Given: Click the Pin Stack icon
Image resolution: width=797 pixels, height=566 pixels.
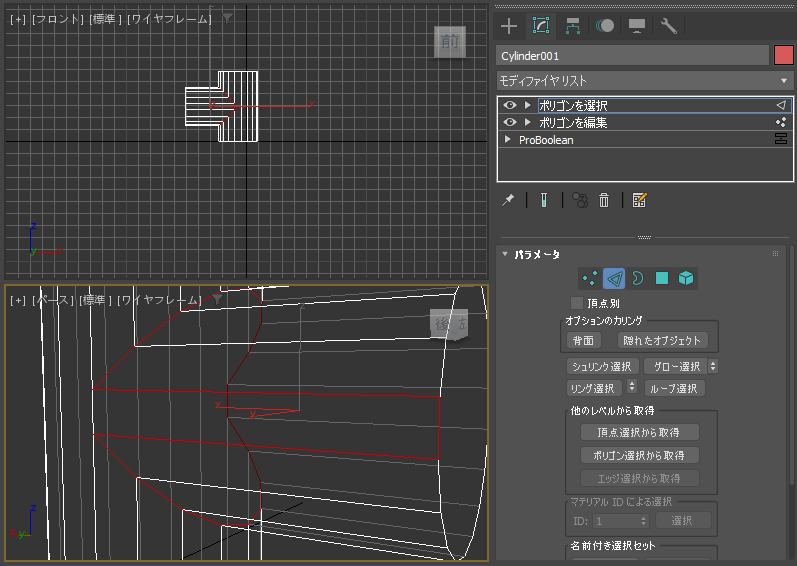Looking at the screenshot, I should (508, 200).
